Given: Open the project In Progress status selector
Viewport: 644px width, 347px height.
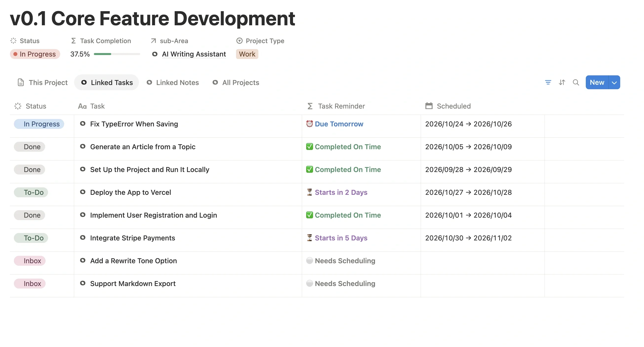Looking at the screenshot, I should point(35,54).
